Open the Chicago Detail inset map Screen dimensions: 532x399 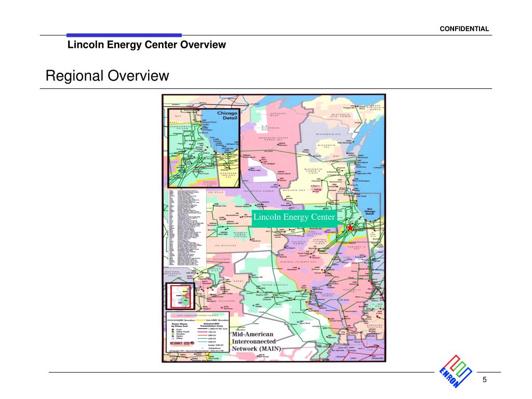click(204, 148)
